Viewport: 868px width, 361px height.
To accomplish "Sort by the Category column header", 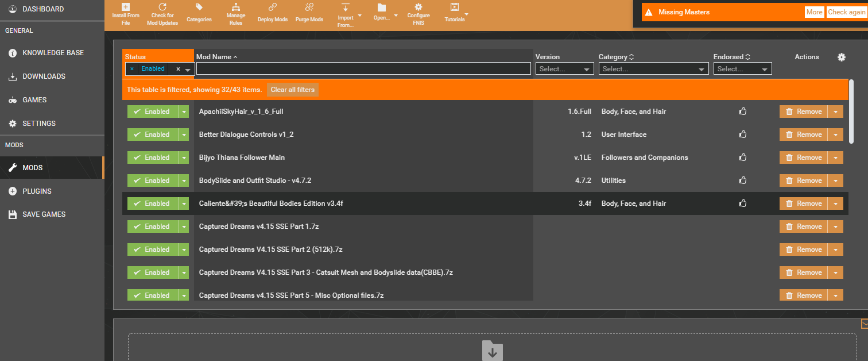I will pos(616,57).
